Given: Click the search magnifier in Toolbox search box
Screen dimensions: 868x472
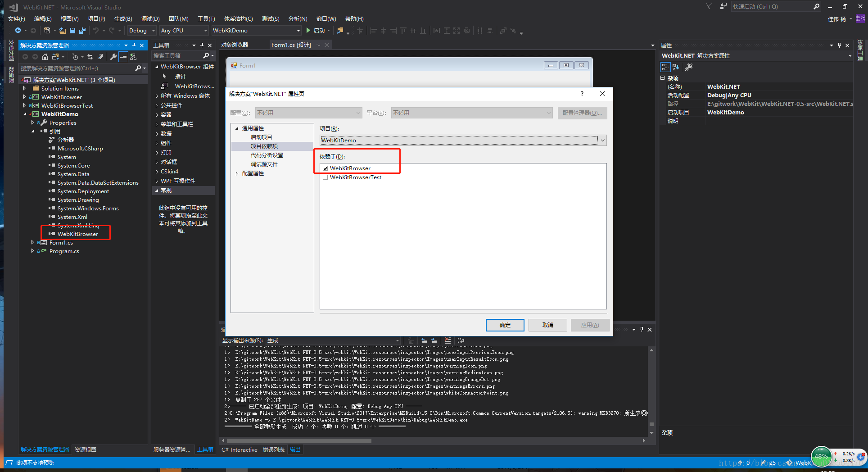Looking at the screenshot, I should click(x=206, y=55).
